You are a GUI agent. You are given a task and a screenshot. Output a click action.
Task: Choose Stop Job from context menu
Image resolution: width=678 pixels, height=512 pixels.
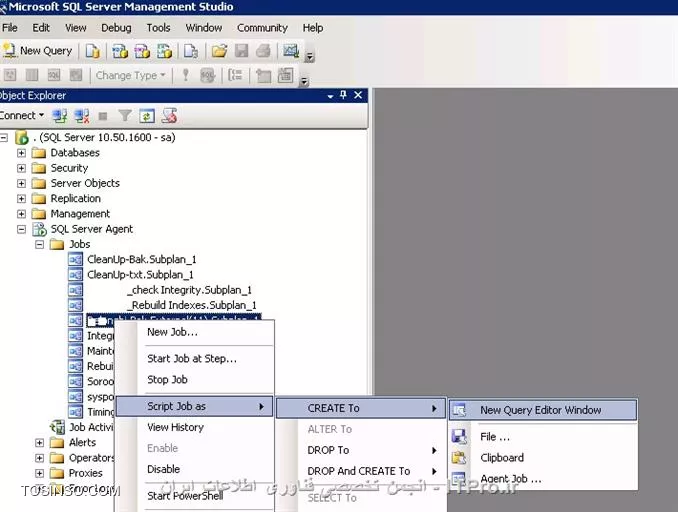[x=195, y=380]
